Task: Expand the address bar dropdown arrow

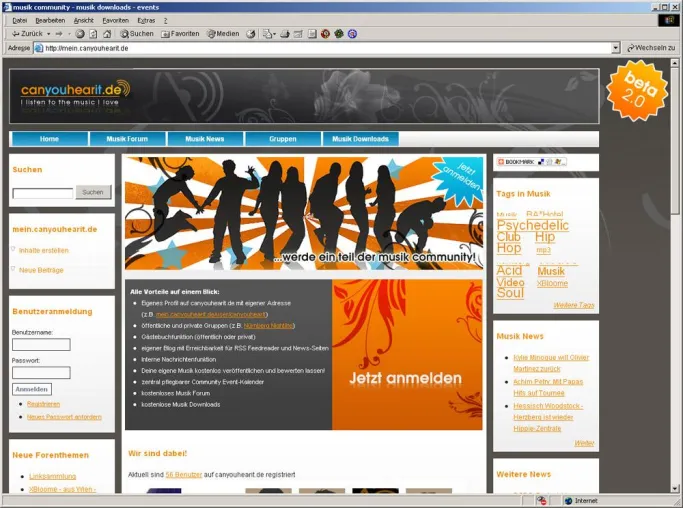Action: coord(615,48)
